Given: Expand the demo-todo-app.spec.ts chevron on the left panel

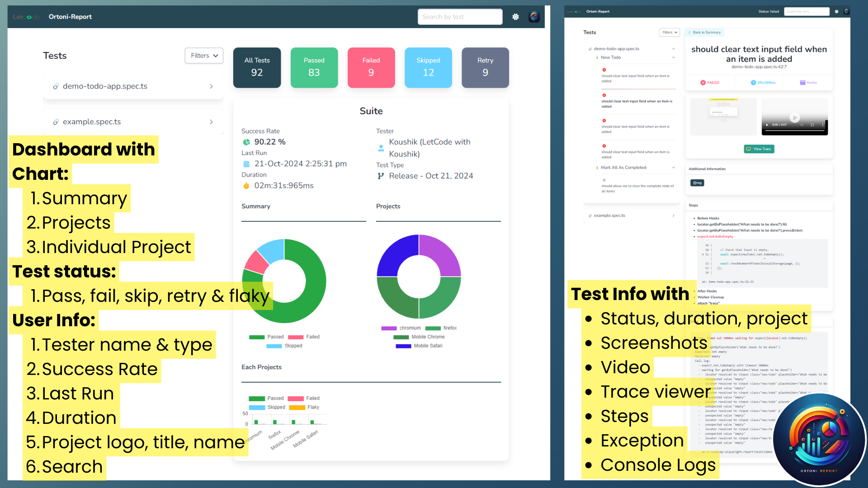Looking at the screenshot, I should point(211,86).
